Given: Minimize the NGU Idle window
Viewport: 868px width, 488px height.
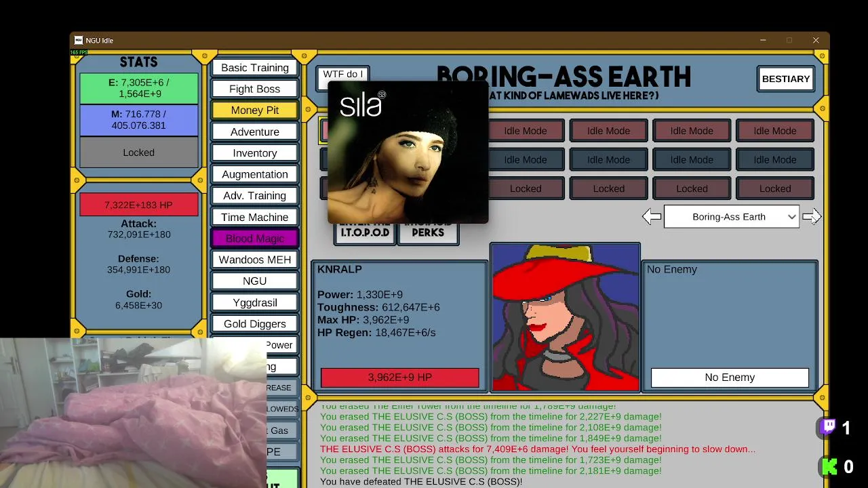Looking at the screenshot, I should 763,40.
